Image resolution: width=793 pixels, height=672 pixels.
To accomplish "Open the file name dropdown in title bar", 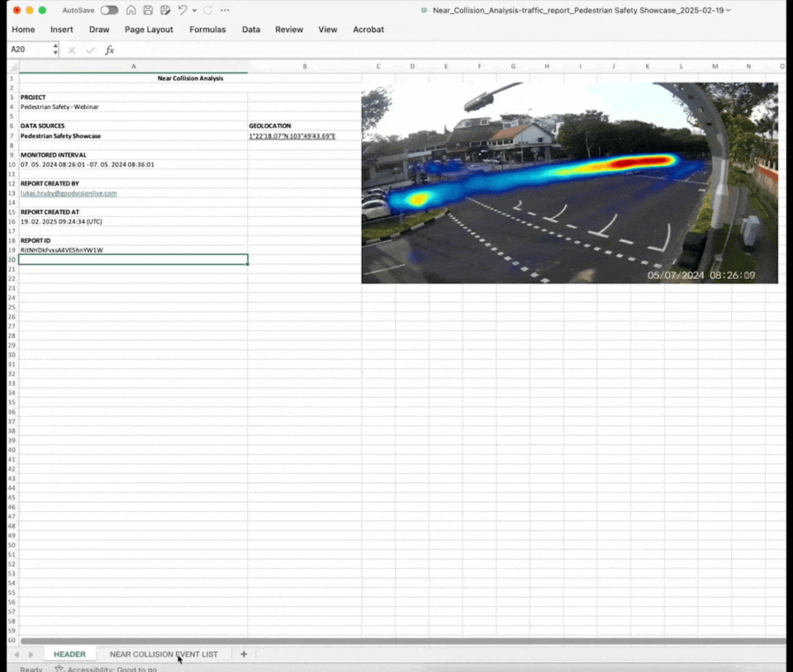I will pos(728,10).
